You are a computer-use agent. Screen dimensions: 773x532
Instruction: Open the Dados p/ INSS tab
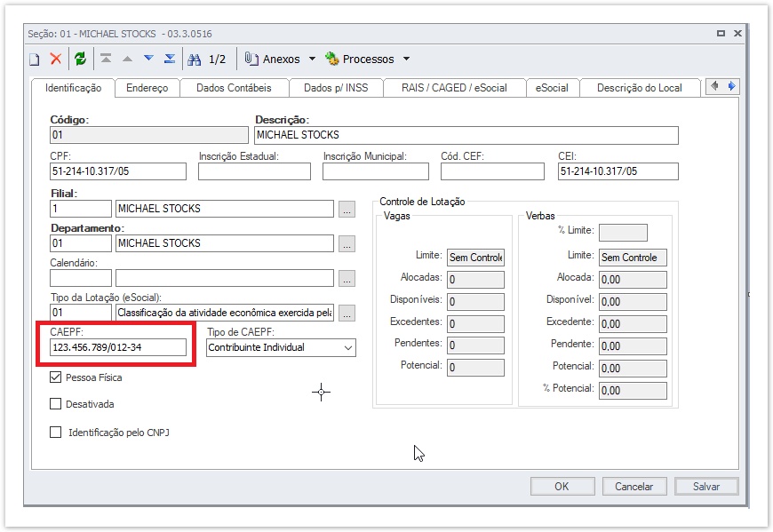[336, 88]
